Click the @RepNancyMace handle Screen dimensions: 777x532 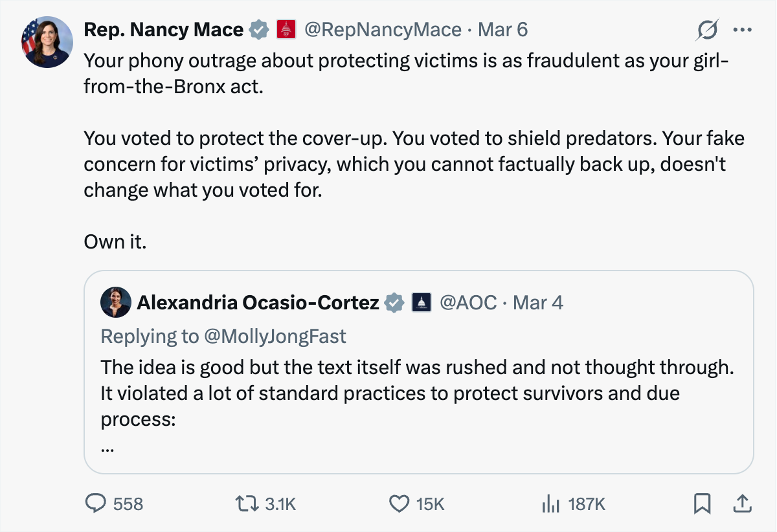pyautogui.click(x=383, y=30)
